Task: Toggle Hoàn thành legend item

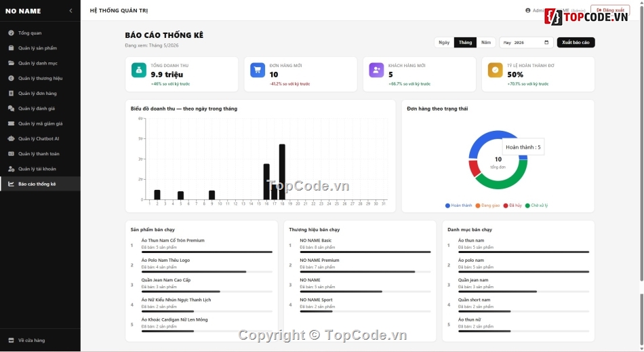Action: coord(459,206)
